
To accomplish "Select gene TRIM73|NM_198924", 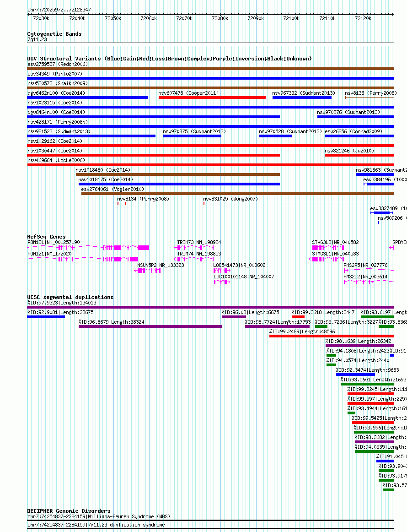I will (199, 242).
